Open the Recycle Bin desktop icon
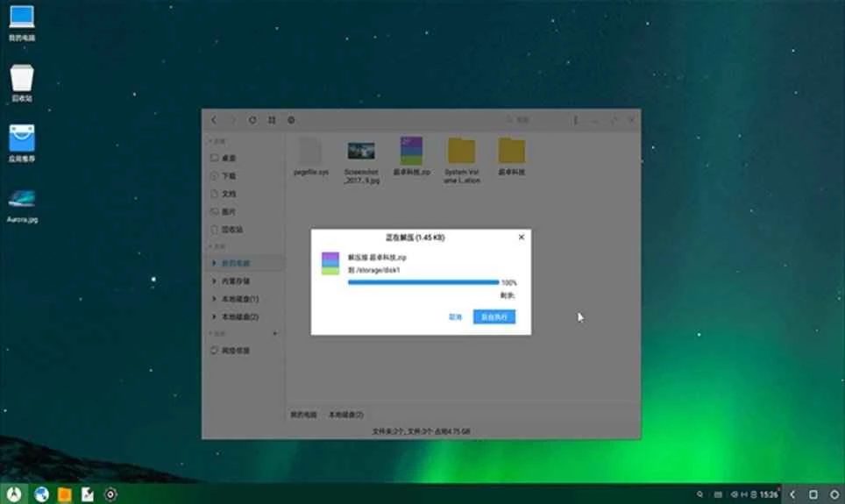Image resolution: width=845 pixels, height=504 pixels. click(22, 82)
